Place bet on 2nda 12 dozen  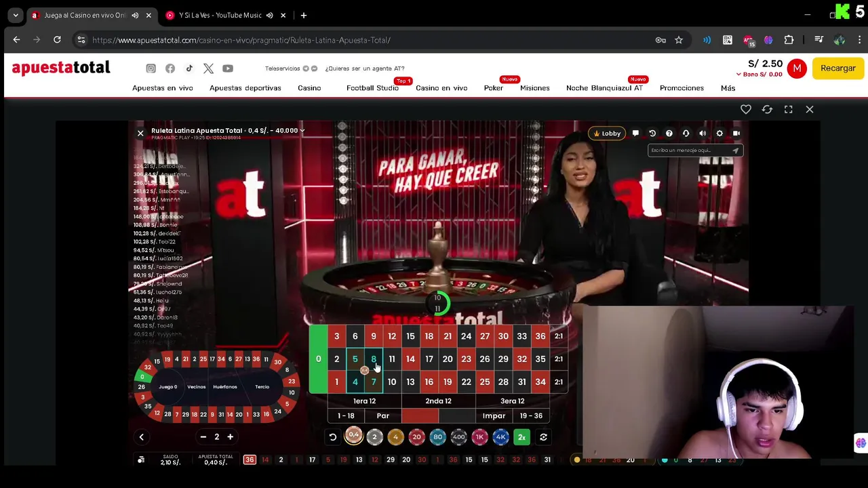point(438,401)
